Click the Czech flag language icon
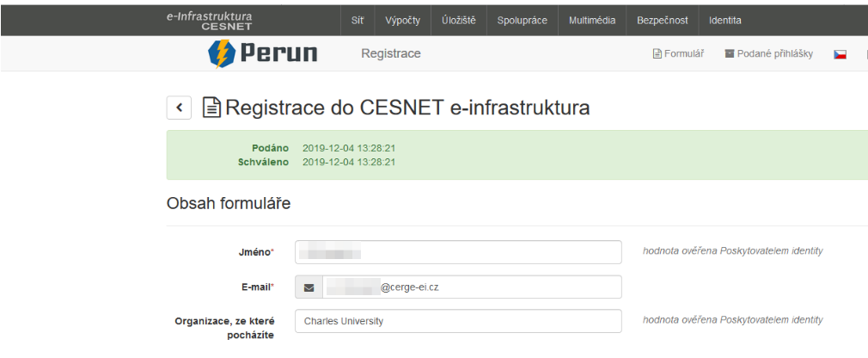 [840, 54]
